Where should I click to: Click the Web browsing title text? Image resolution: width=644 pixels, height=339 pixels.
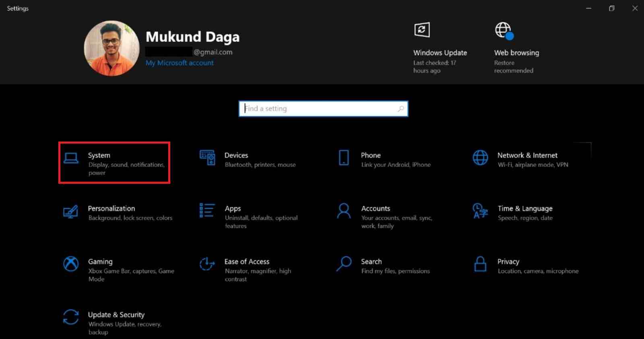(x=516, y=53)
